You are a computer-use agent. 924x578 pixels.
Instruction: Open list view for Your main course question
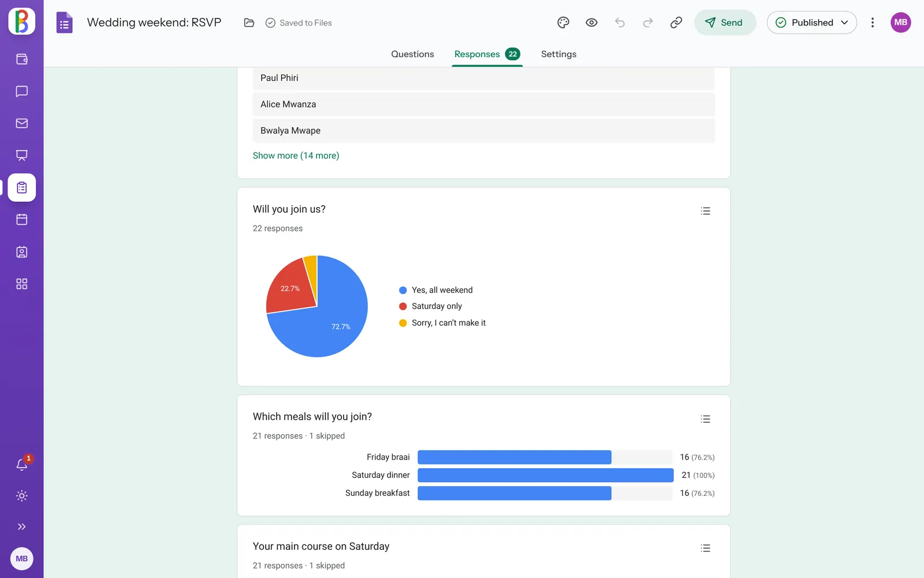(x=705, y=548)
